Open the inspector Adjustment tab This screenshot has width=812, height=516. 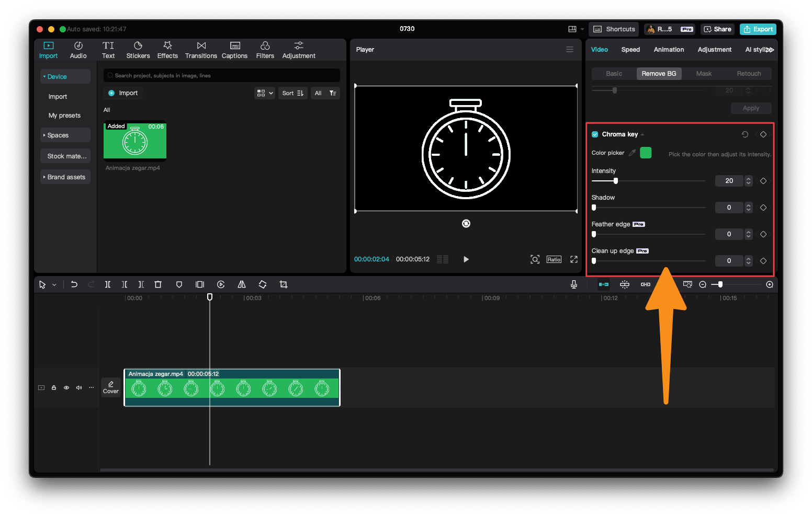click(x=715, y=50)
